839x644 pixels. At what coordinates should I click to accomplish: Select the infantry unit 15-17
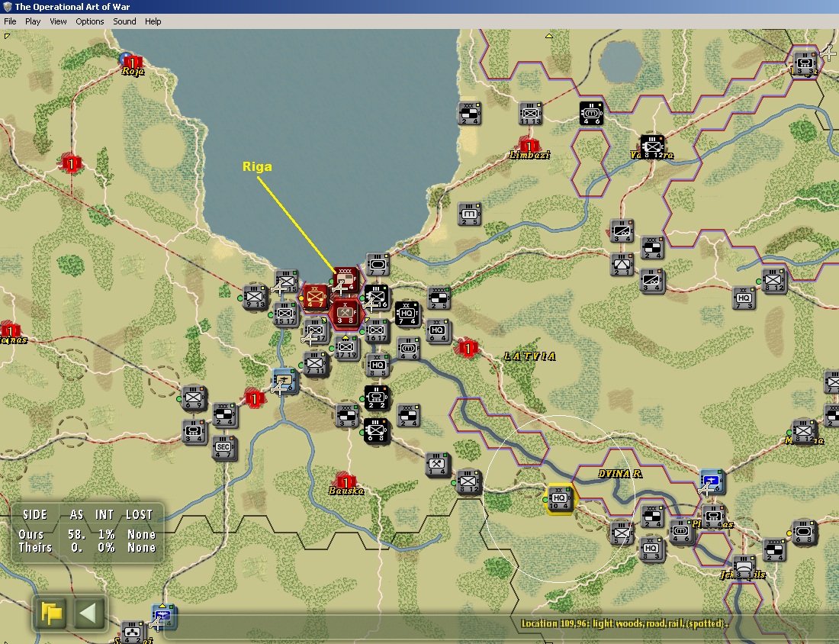tap(284, 314)
